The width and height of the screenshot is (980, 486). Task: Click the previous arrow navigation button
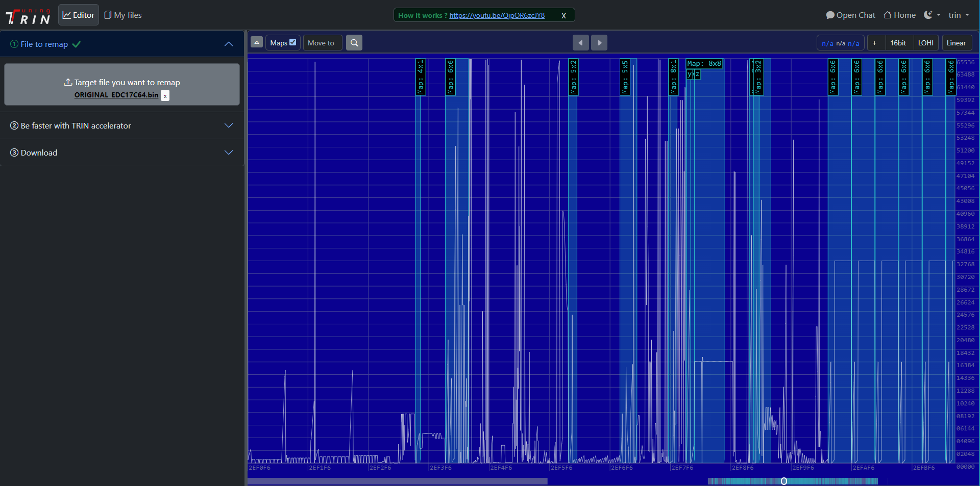(580, 43)
